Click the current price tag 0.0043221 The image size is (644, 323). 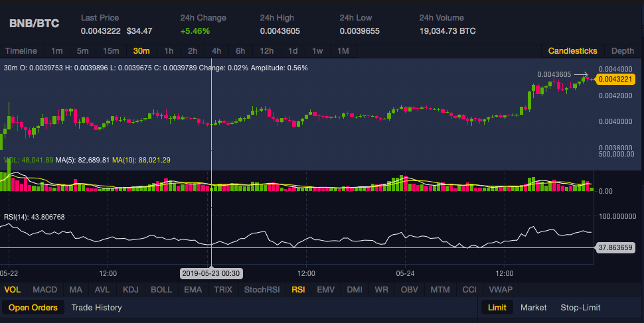click(x=615, y=79)
